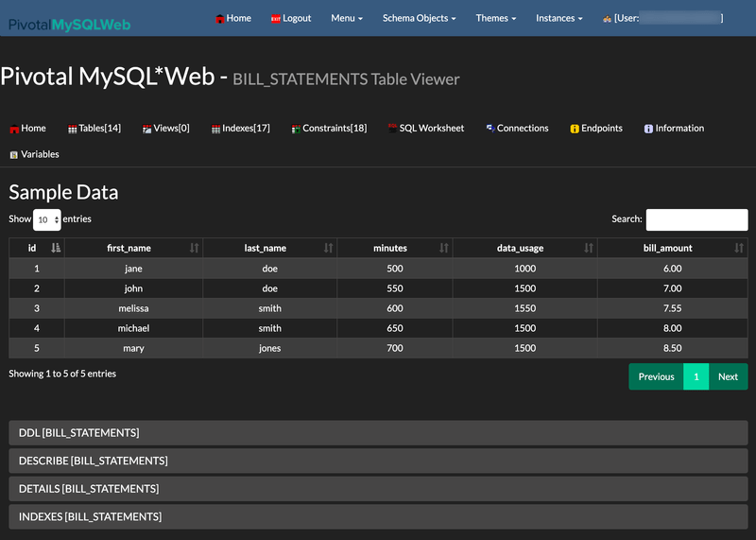Viewport: 756px width, 540px height.
Task: Click the Information icon
Action: [x=648, y=129]
